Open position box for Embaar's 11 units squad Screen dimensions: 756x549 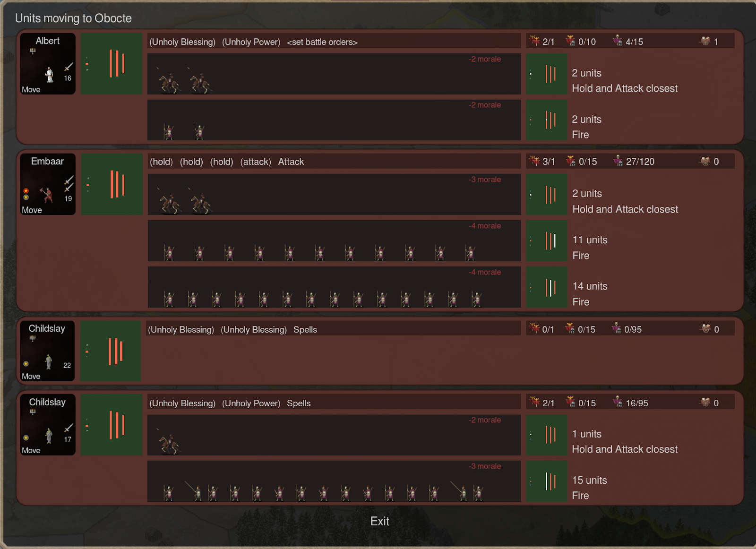pos(547,241)
